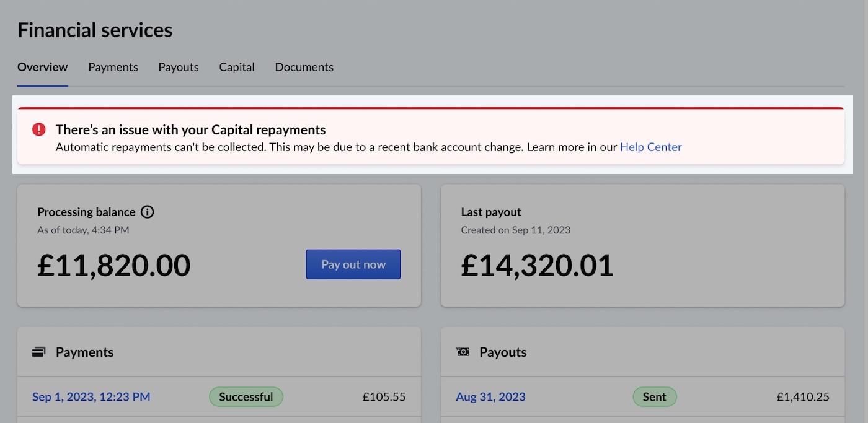Image resolution: width=868 pixels, height=423 pixels.
Task: Switch to the Payments tab
Action: coord(113,67)
